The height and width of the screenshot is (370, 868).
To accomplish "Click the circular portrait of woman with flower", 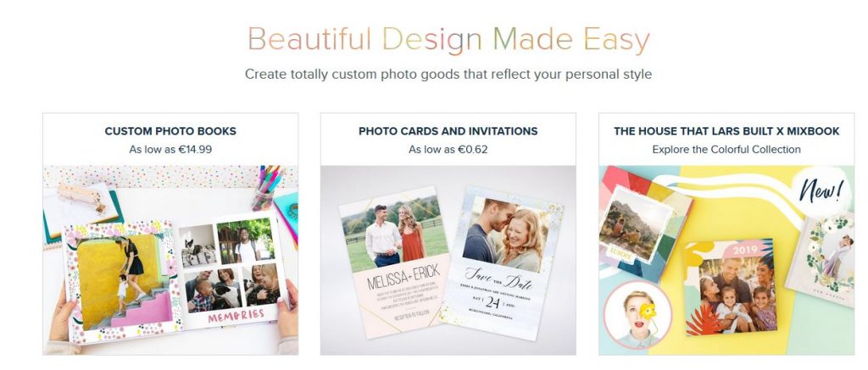I will tap(637, 314).
